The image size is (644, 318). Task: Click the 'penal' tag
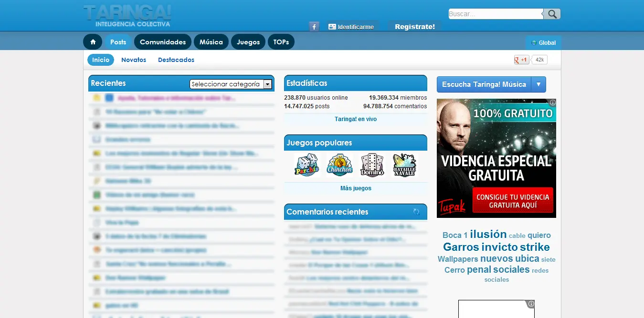coord(479,269)
